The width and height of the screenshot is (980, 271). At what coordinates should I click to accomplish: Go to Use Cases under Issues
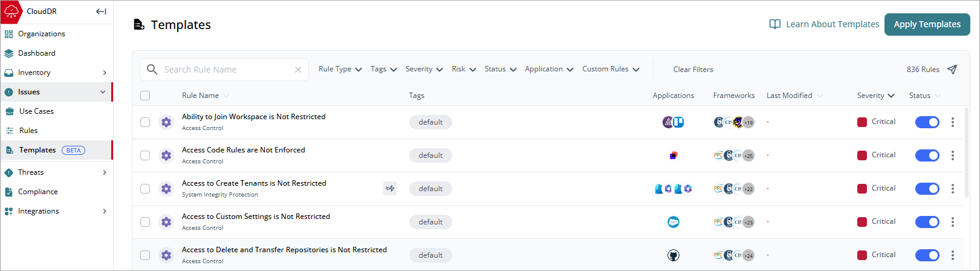(x=56, y=111)
